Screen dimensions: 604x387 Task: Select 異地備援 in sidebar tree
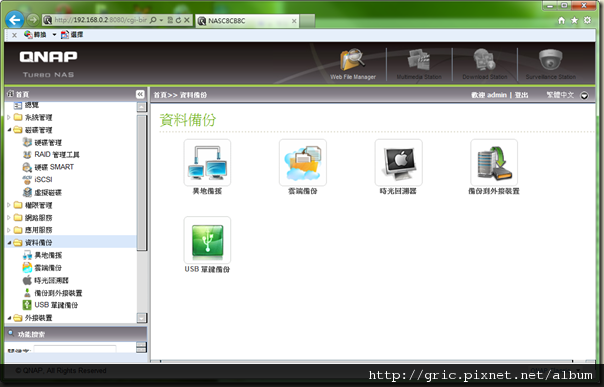(48, 255)
